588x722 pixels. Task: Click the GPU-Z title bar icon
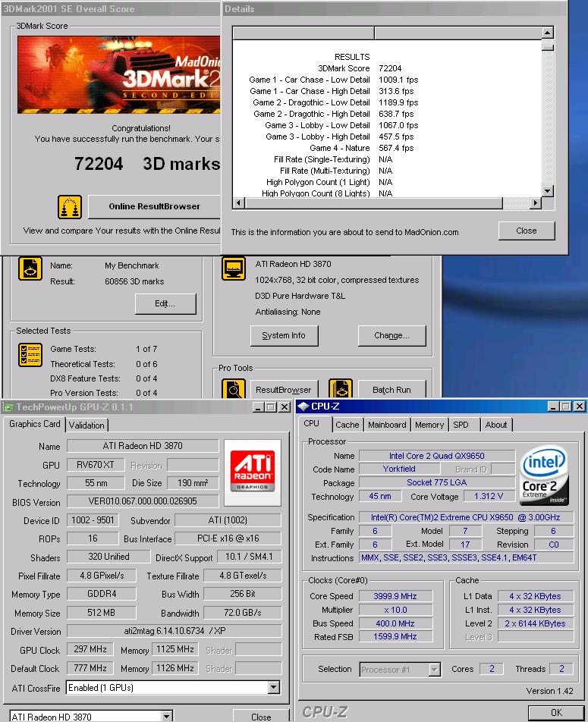(8, 407)
